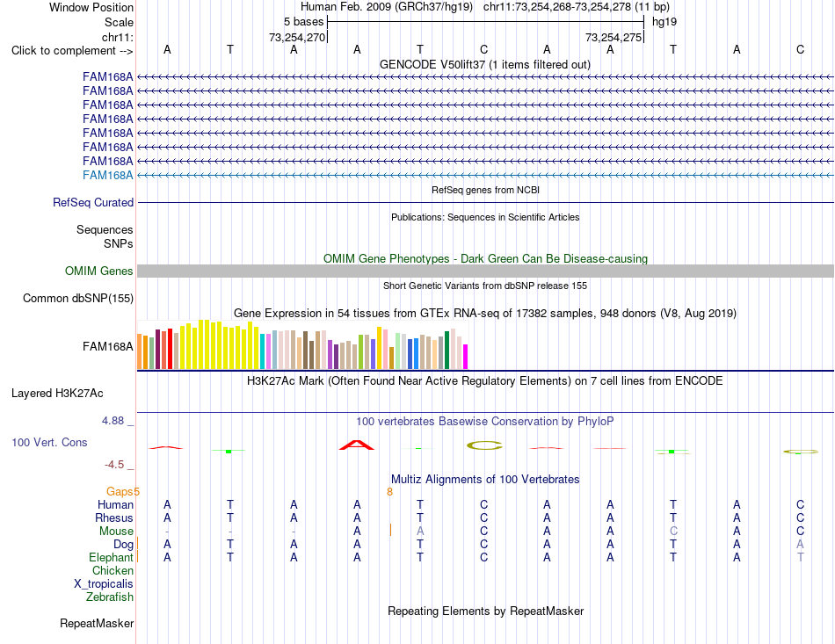
Task: Click the H3K27Ac Mark track title
Action: [x=485, y=381]
